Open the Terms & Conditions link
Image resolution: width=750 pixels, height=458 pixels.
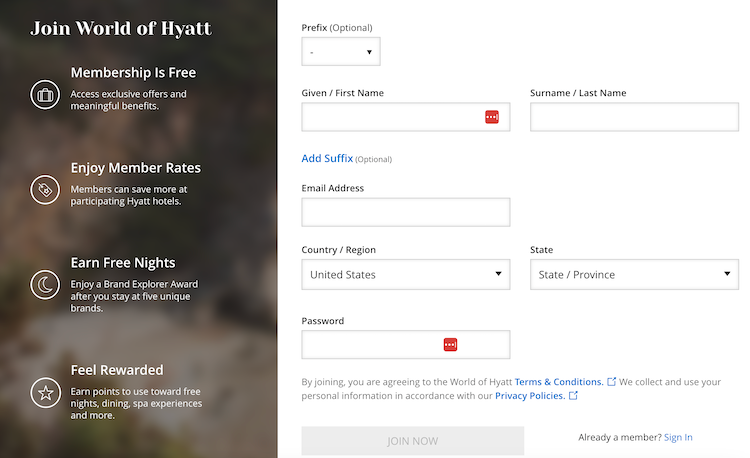(x=559, y=382)
